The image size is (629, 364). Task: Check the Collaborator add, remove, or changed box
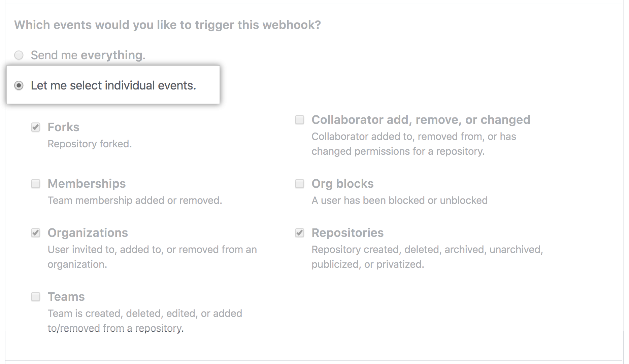[x=300, y=120]
